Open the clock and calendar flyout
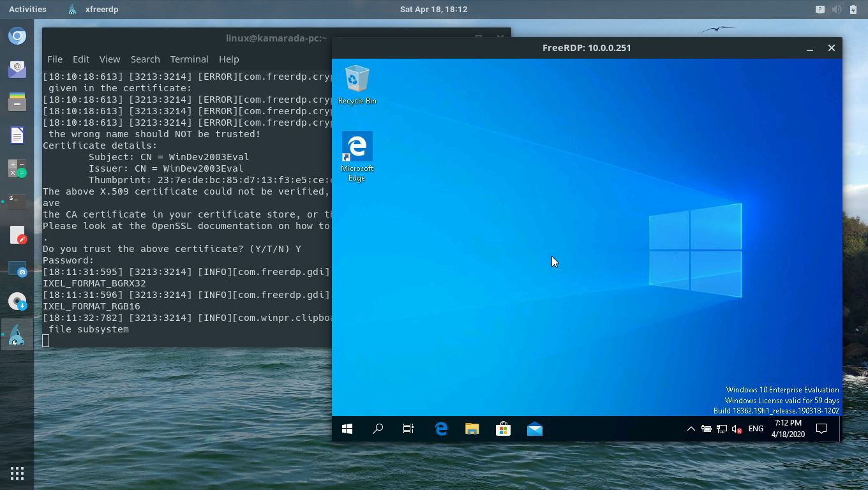868x490 pixels. (x=788, y=428)
